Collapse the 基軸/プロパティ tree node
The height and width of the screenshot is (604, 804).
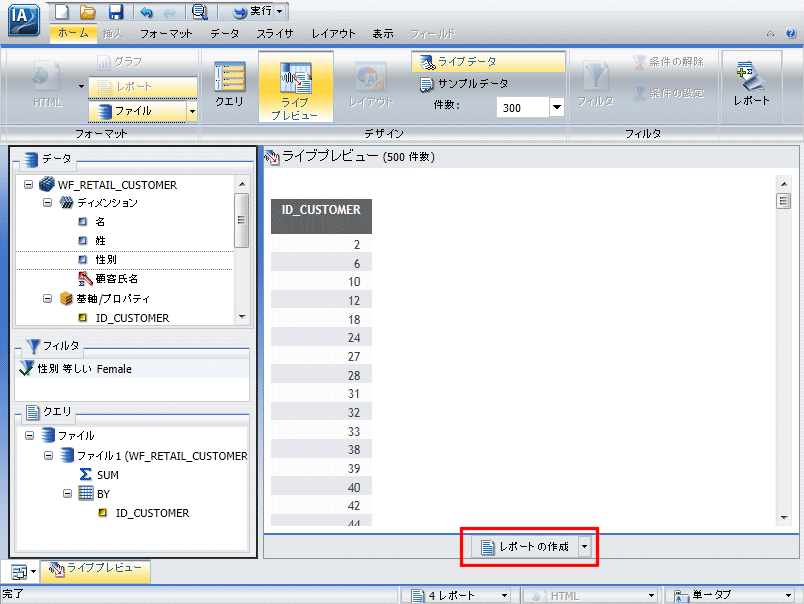point(48,298)
